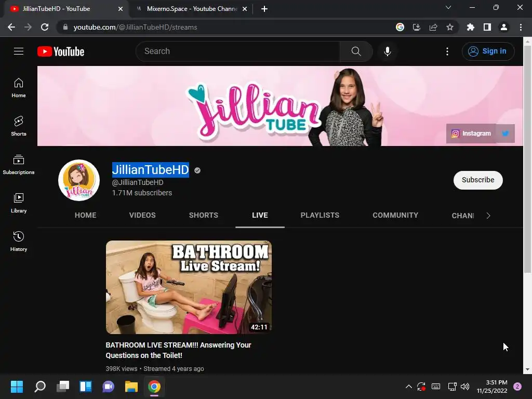Expand the tab search chevron
The height and width of the screenshot is (399, 532).
click(x=448, y=7)
